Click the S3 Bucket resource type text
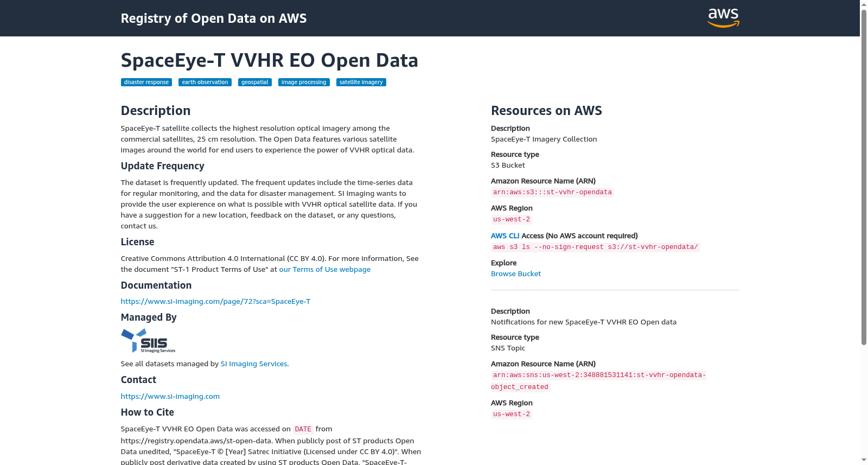This screenshot has height=465, width=868. pos(508,165)
